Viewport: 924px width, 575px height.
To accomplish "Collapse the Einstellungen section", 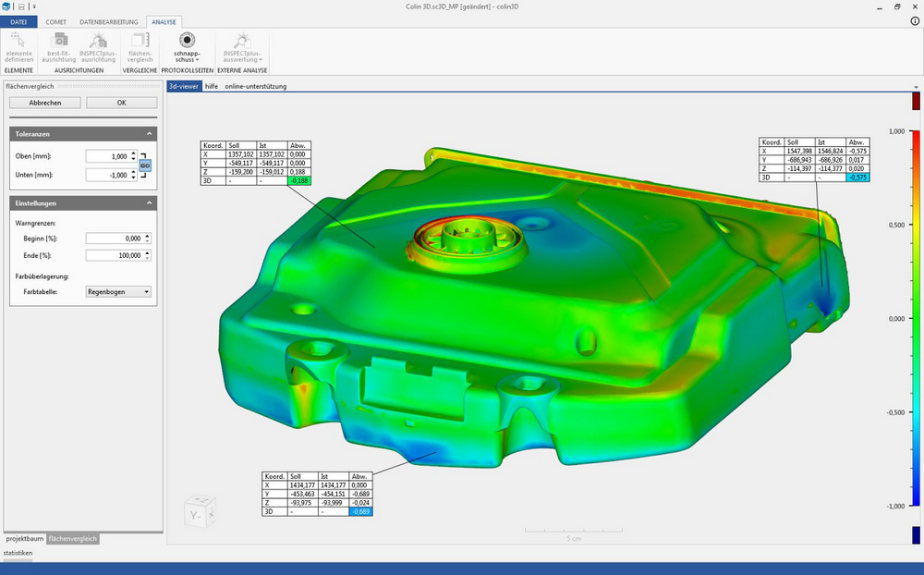I will tap(149, 202).
